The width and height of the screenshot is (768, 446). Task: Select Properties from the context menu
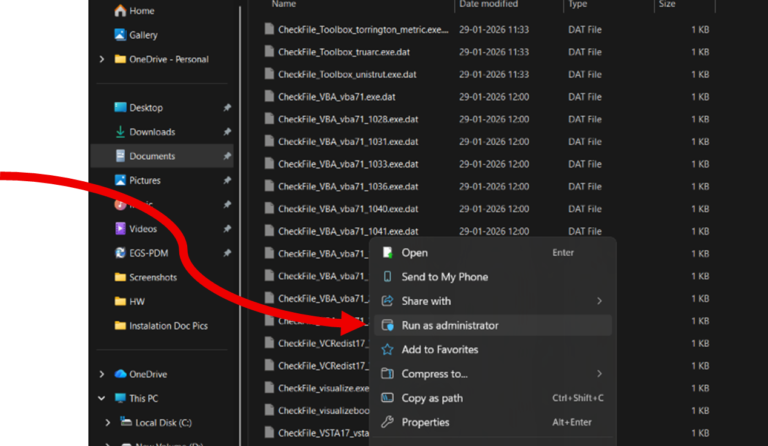tap(425, 422)
